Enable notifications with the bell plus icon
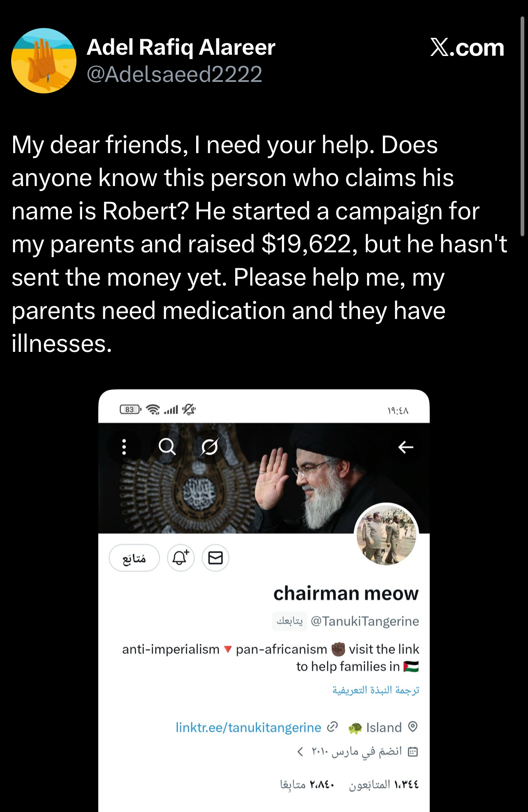Screen dimensions: 528x812 coord(181,558)
